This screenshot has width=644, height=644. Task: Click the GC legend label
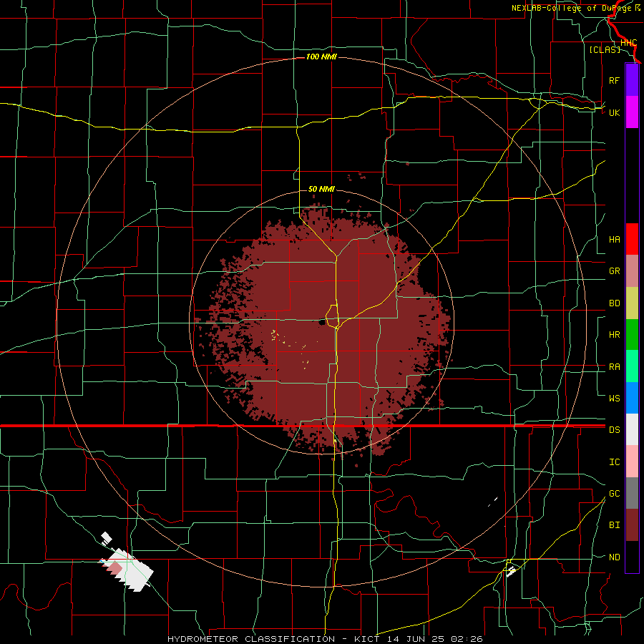[x=614, y=493]
